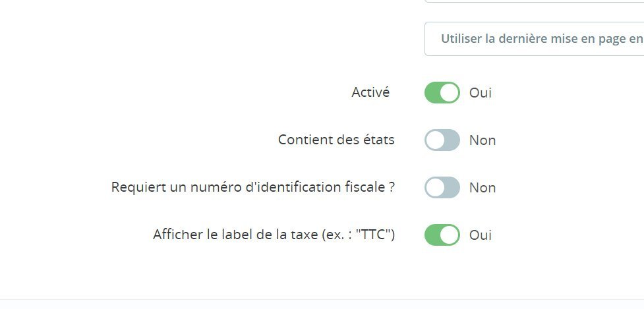Click the gray footer strip under the form
Screen dimensions: 644x309
click(x=322, y=304)
